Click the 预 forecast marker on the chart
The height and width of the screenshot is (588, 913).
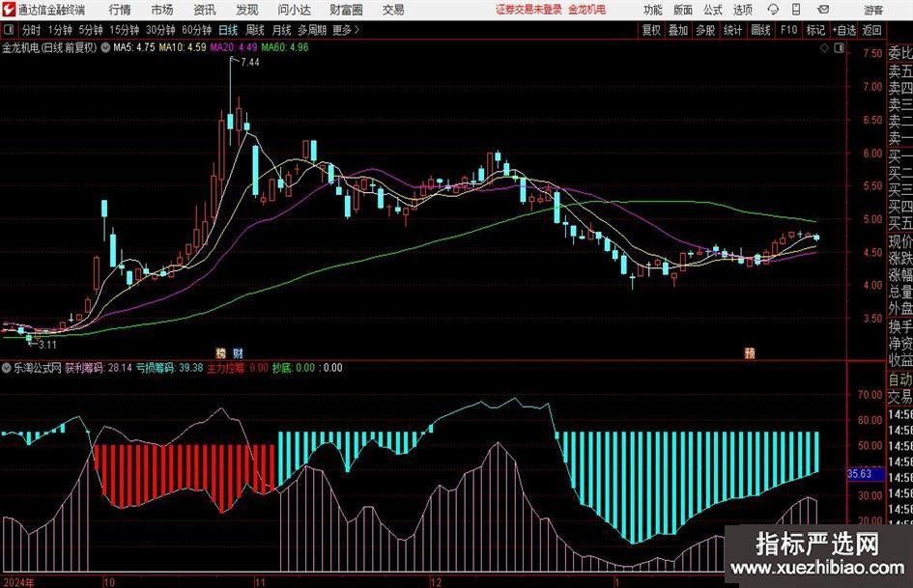click(750, 353)
